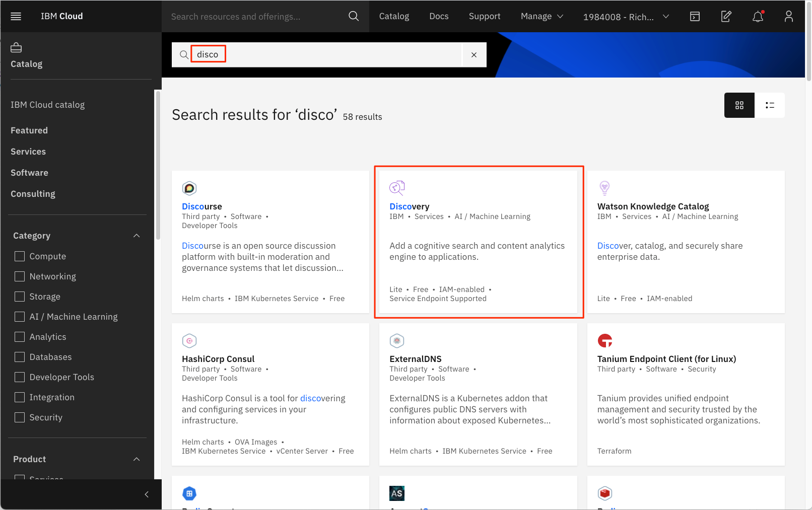812x510 pixels.
Task: Click the ExternalDNS logo icon
Action: [x=397, y=341]
